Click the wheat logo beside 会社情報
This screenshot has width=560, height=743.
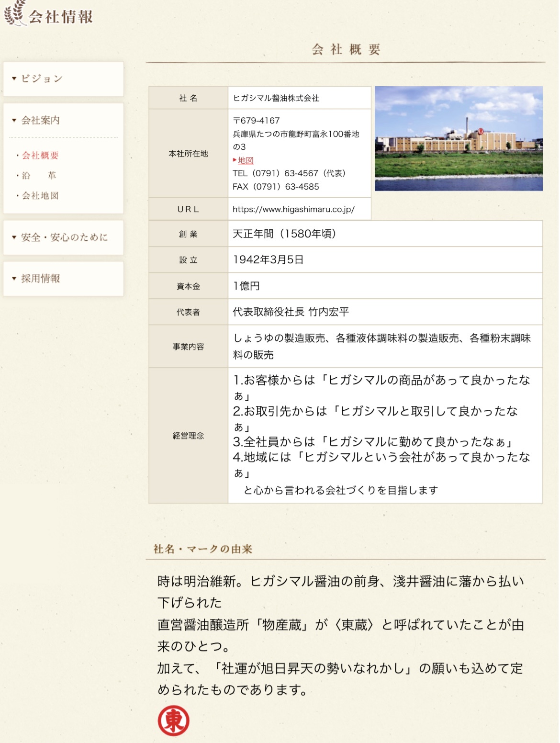pos(14,13)
